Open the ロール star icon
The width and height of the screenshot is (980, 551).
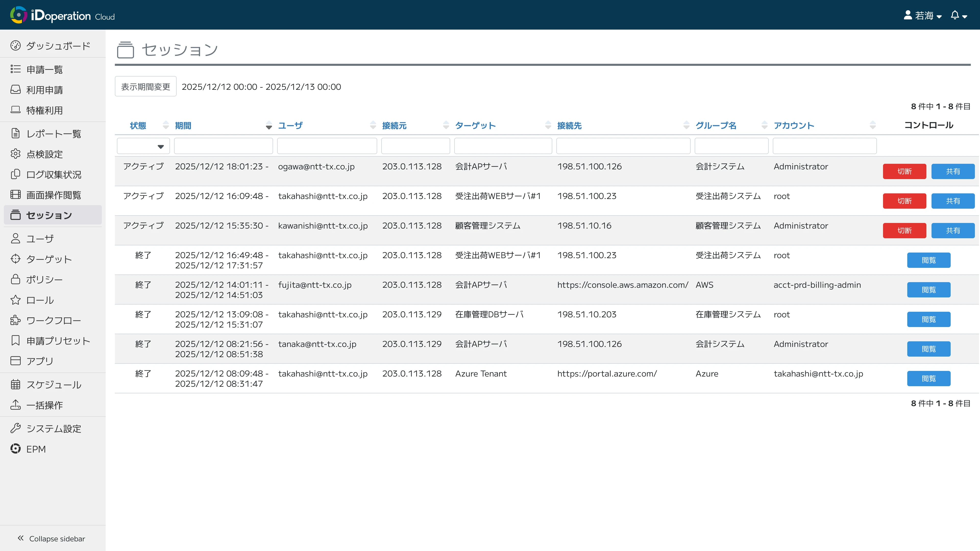15,300
